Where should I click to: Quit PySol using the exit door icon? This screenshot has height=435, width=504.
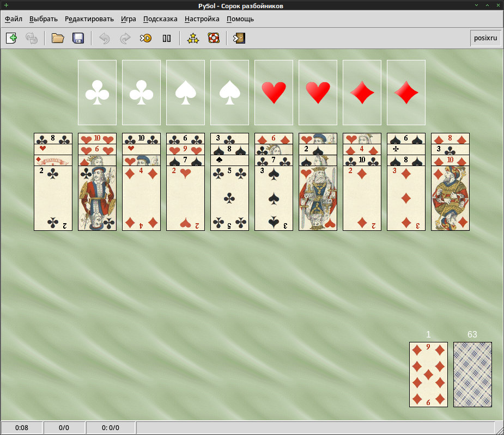(x=239, y=38)
